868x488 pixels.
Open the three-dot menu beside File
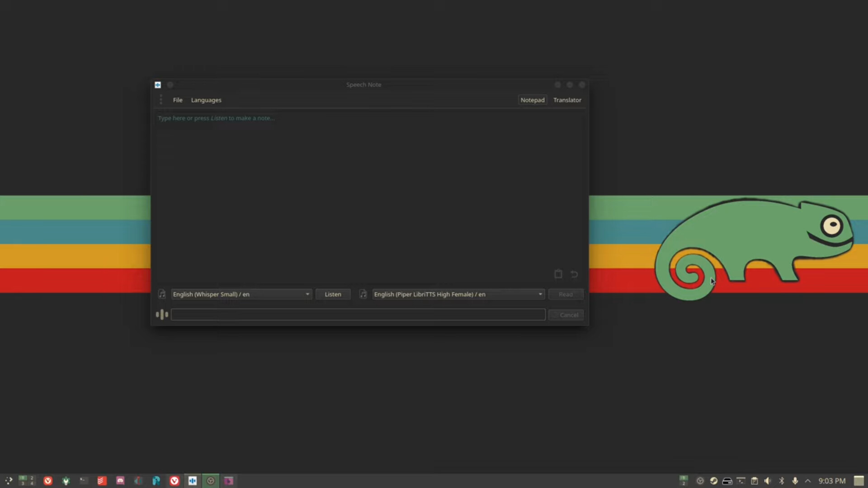[x=161, y=100]
